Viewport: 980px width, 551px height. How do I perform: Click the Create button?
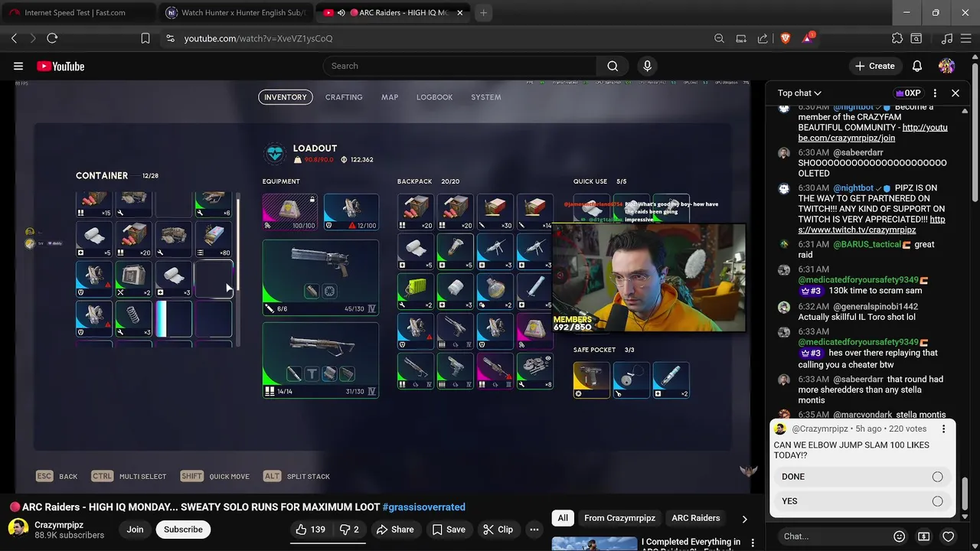tap(874, 67)
